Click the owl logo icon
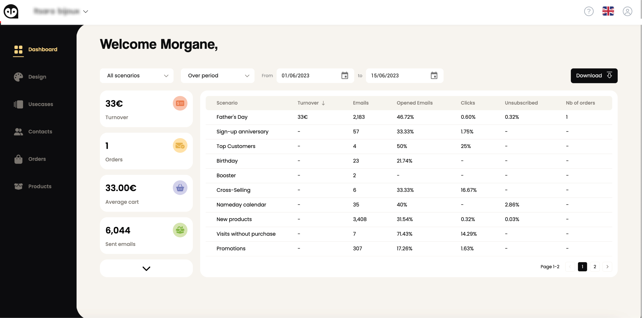Screen dimensions: 644x318 (11, 11)
